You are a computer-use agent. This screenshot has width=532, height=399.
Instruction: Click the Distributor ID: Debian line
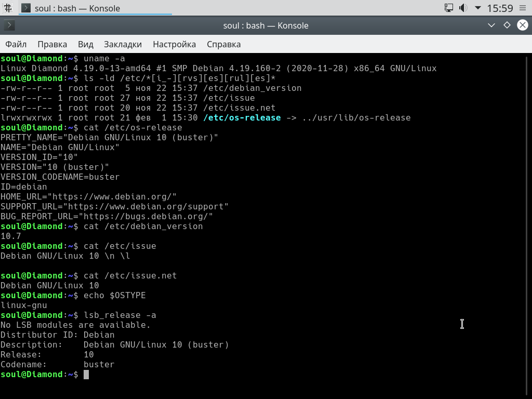tap(57, 335)
